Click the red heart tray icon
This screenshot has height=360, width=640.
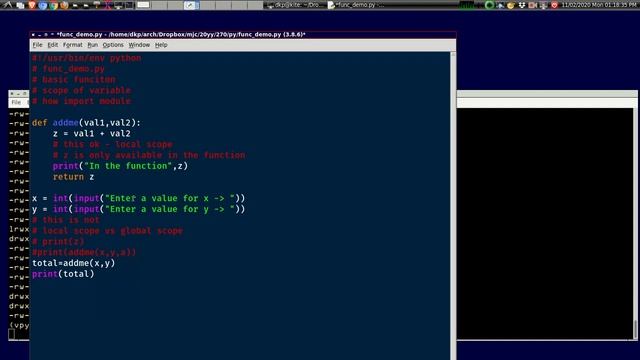(554, 5)
